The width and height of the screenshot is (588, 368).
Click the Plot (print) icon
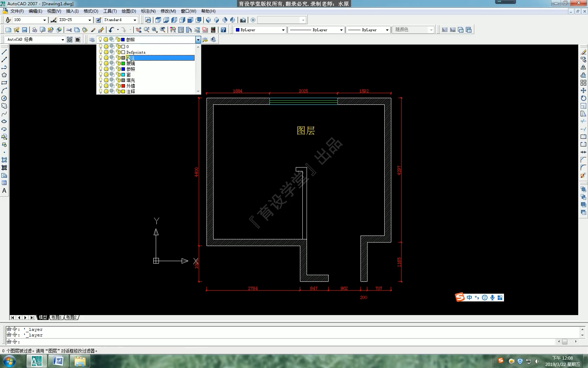(35, 30)
